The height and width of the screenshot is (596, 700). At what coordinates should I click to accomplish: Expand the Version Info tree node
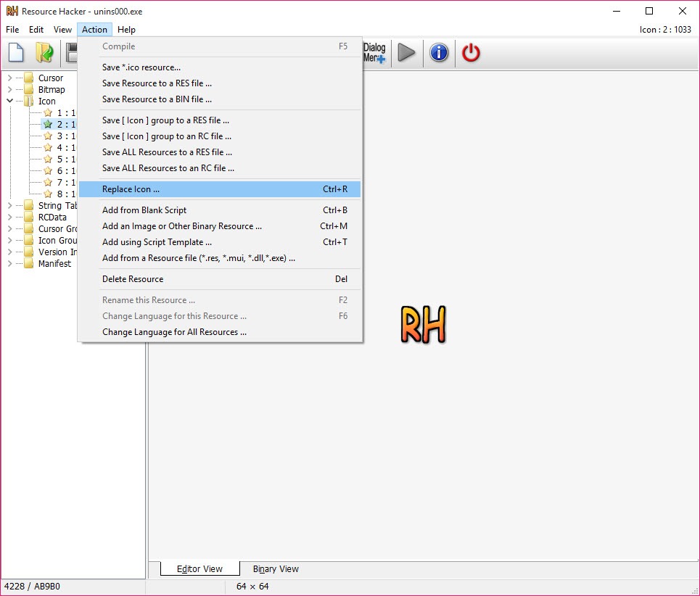[10, 252]
